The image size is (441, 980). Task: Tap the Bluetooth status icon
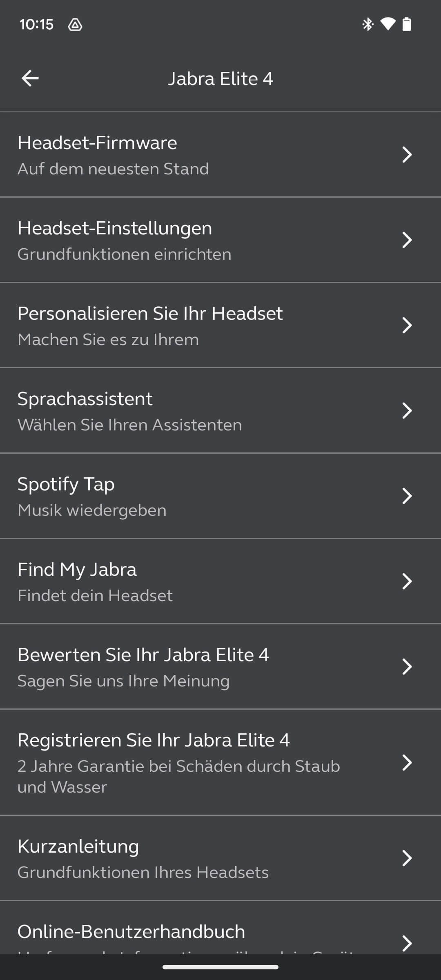(x=368, y=24)
